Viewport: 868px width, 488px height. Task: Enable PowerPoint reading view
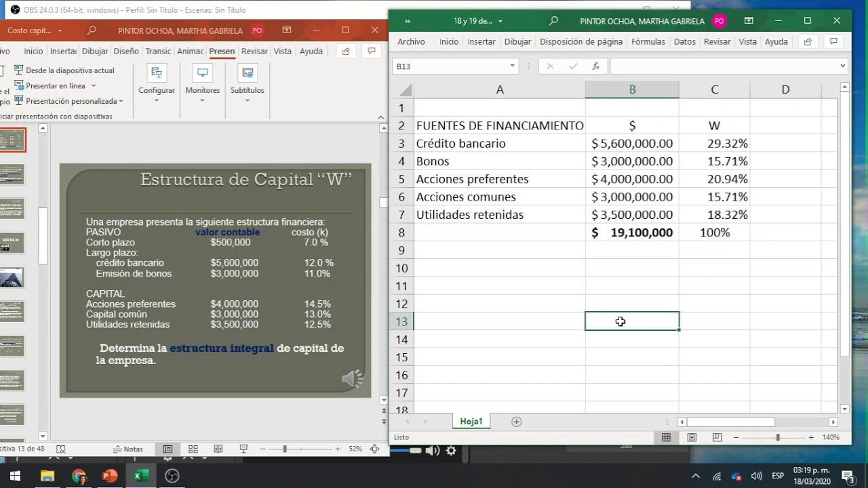[218, 449]
